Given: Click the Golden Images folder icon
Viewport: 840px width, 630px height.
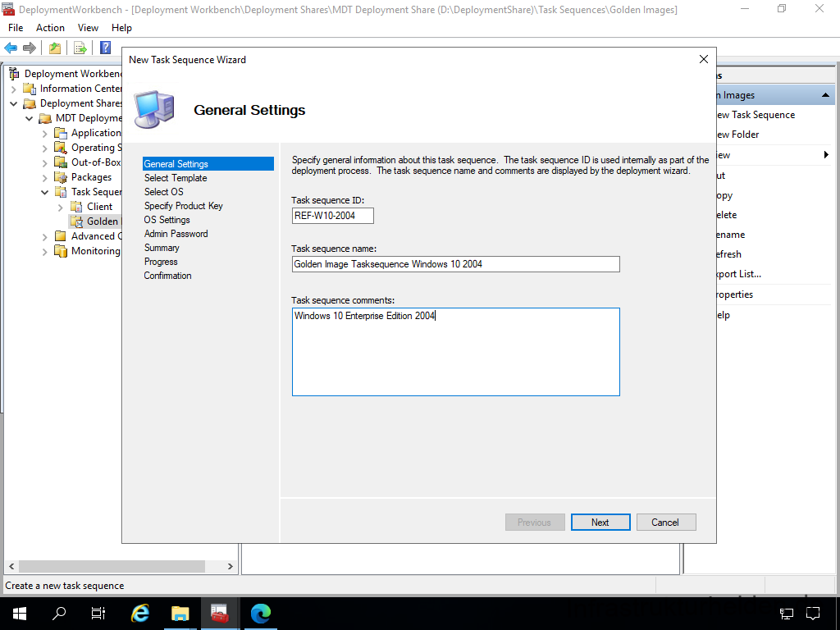Looking at the screenshot, I should 76,221.
